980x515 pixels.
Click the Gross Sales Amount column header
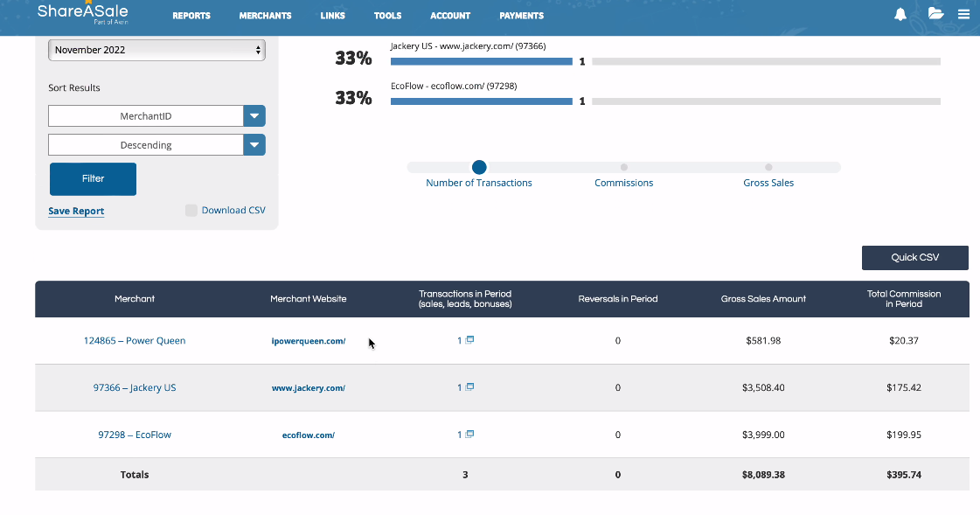click(x=763, y=299)
